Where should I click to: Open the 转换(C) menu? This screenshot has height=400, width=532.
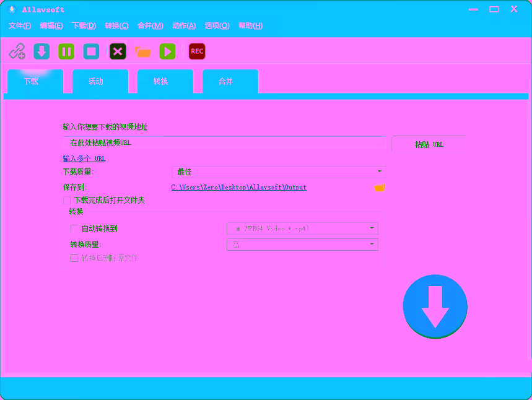click(116, 26)
